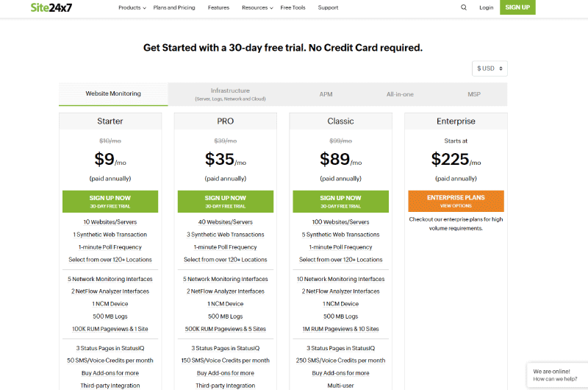Click '250 SMS/Voice Credits per month'
Viewport: 588px width, 390px height.
coord(340,361)
